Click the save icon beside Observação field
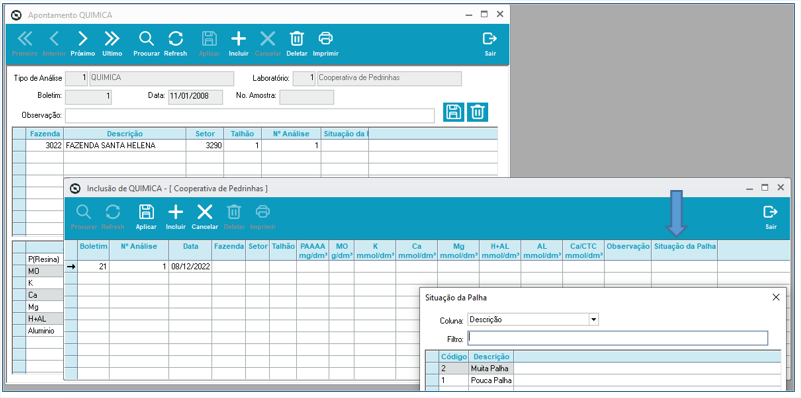The width and height of the screenshot is (801, 398). (454, 111)
